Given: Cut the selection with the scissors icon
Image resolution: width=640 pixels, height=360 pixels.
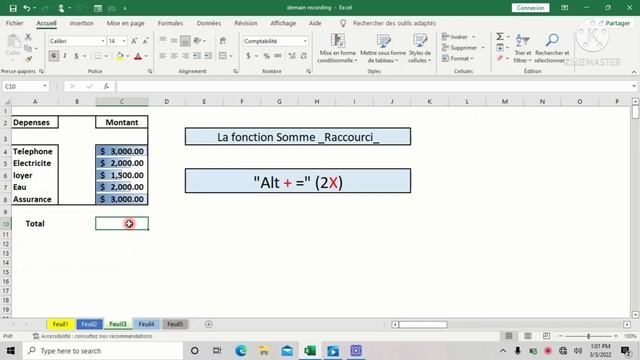Looking at the screenshot, I should 28,37.
